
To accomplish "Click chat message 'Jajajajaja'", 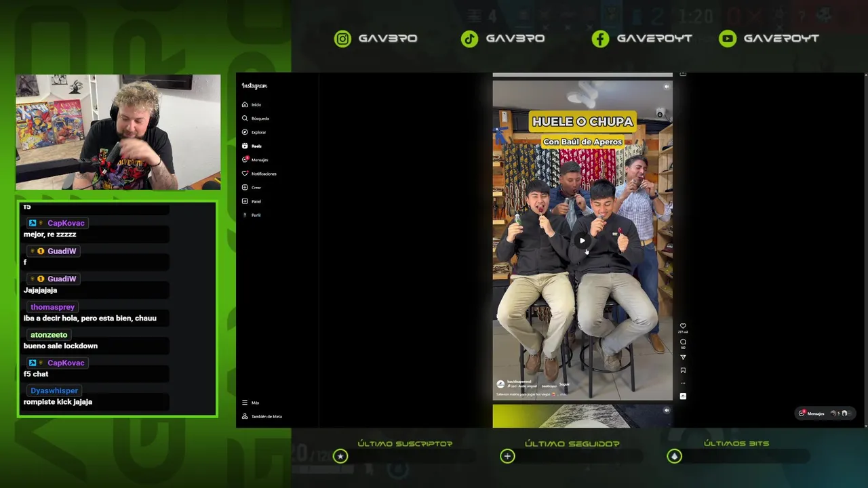I will [x=40, y=290].
